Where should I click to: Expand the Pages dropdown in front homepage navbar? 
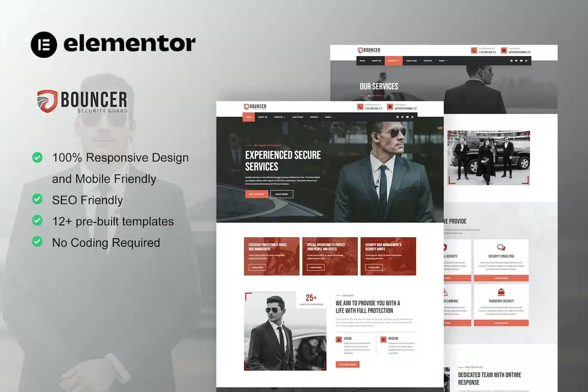(329, 117)
